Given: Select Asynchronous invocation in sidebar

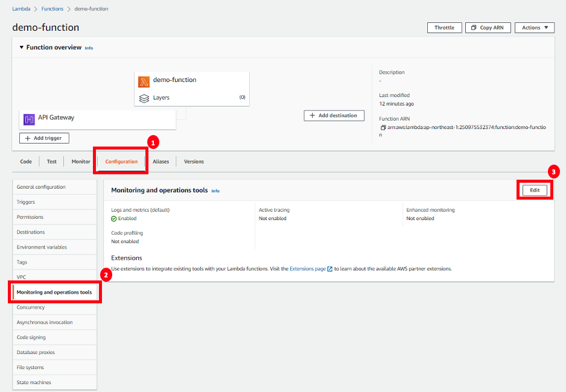Looking at the screenshot, I should (x=54, y=323).
